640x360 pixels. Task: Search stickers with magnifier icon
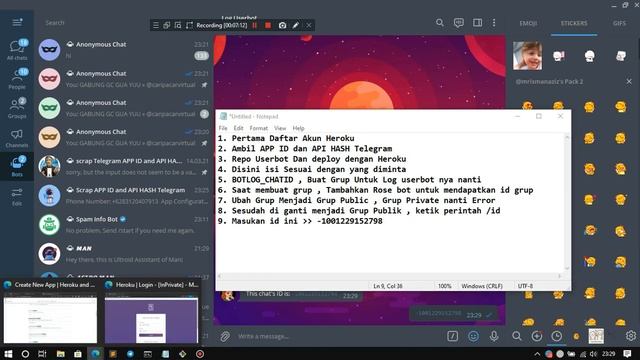tap(517, 336)
